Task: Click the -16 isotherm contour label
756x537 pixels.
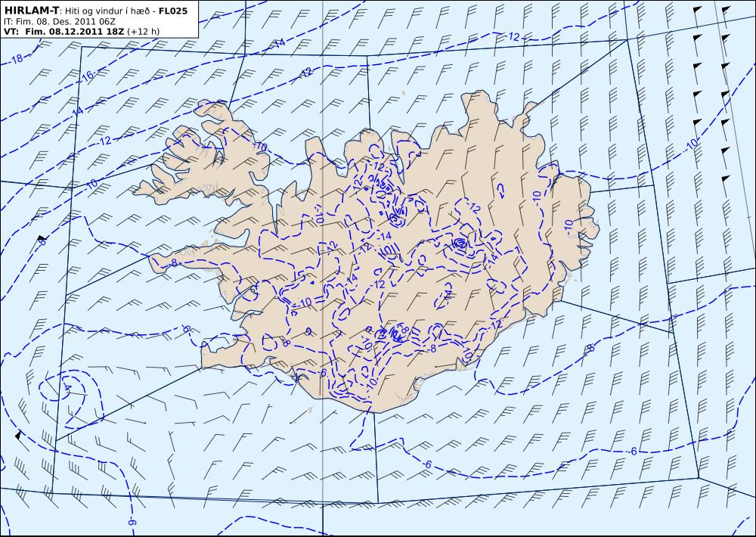Action: [x=87, y=76]
